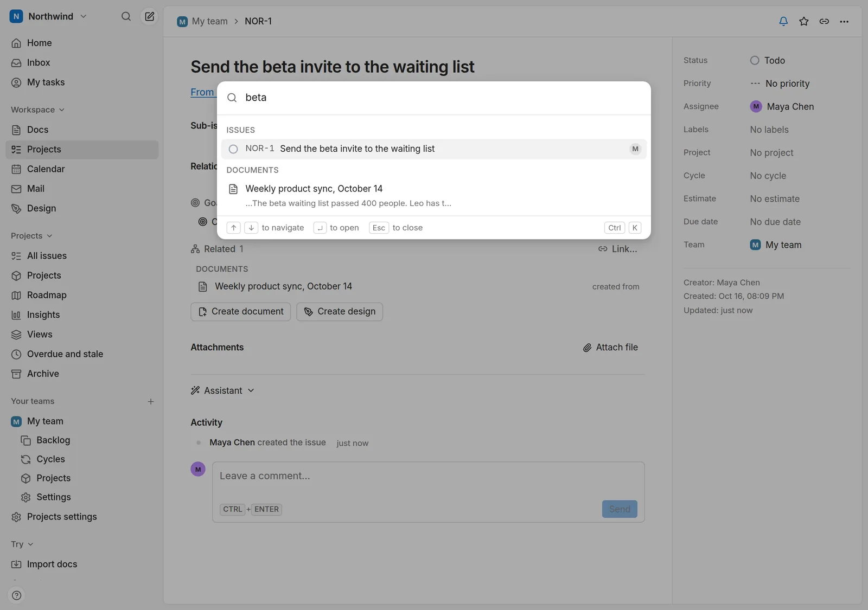Screen dimensions: 868x610
Task: Toggle status circle of NOR-1 search result
Action: 233,149
